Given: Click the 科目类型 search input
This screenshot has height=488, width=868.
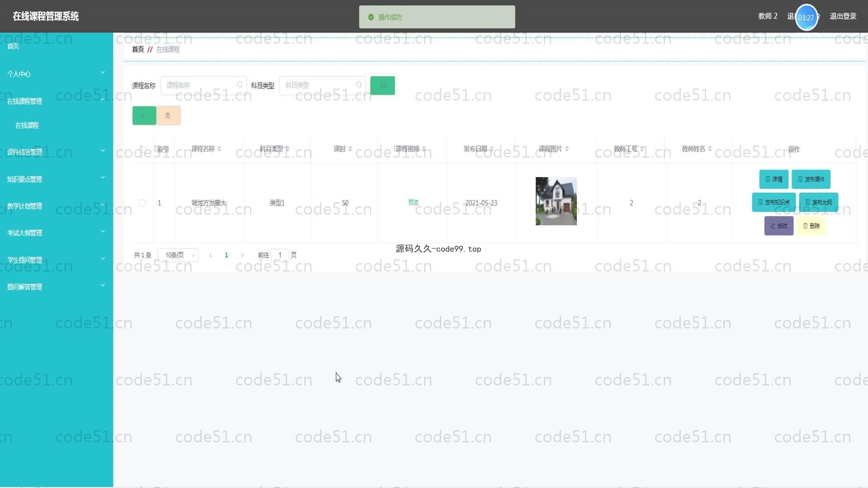Looking at the screenshot, I should coord(322,85).
